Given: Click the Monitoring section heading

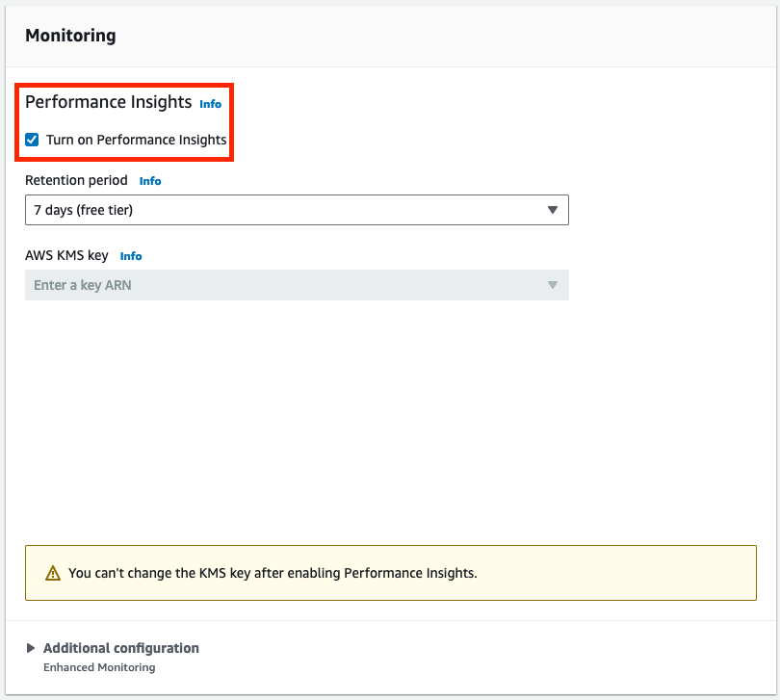Looking at the screenshot, I should (x=70, y=36).
